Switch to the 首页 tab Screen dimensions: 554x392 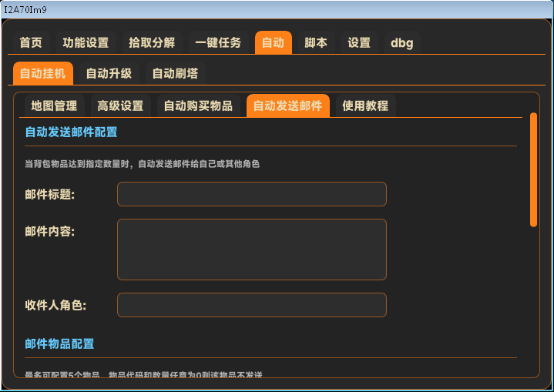(31, 43)
